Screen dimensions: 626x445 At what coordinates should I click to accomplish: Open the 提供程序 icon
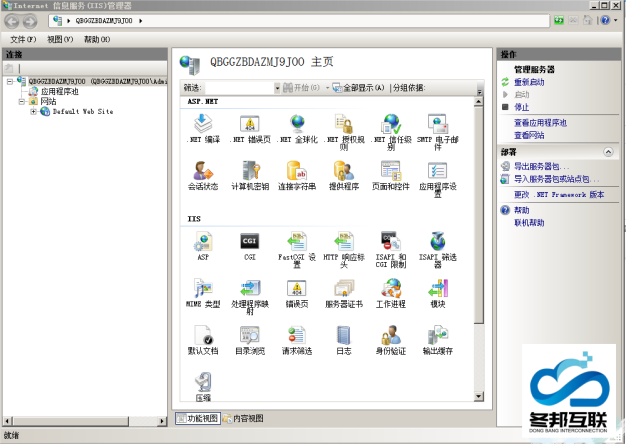click(x=344, y=175)
